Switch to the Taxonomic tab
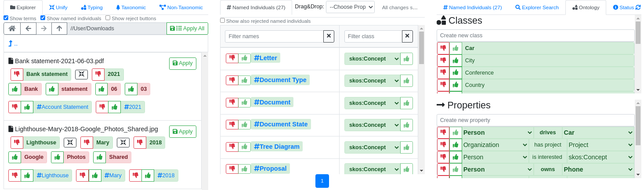 coord(130,7)
